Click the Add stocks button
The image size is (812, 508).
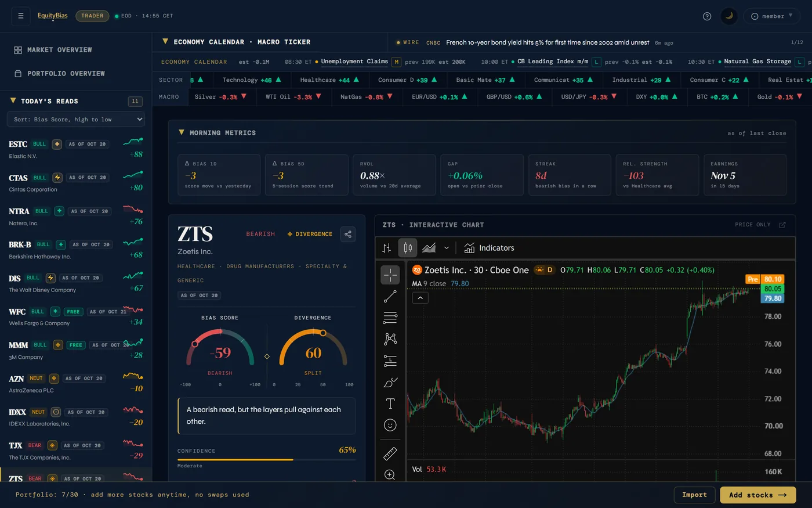click(758, 495)
